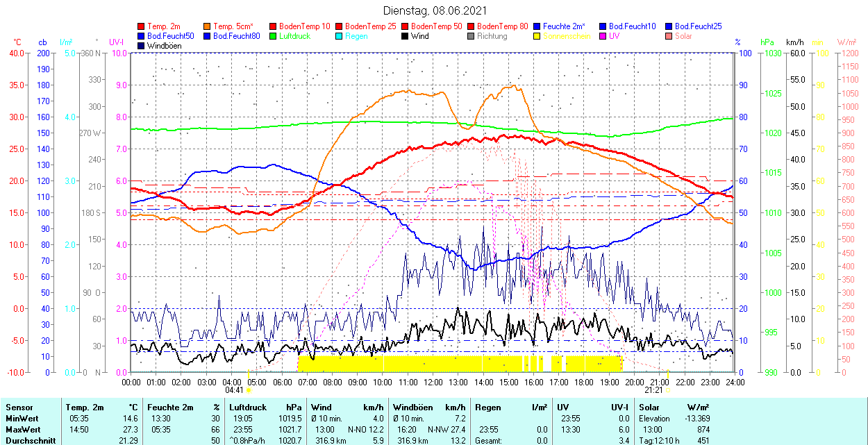
Task: Click the maximum temperature value 27.3
Action: pyautogui.click(x=131, y=430)
